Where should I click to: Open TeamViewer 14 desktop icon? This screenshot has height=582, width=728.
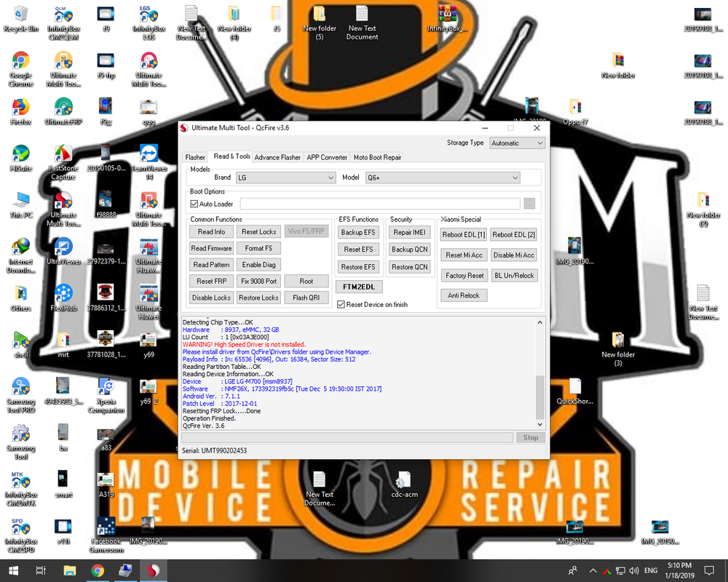149,162
